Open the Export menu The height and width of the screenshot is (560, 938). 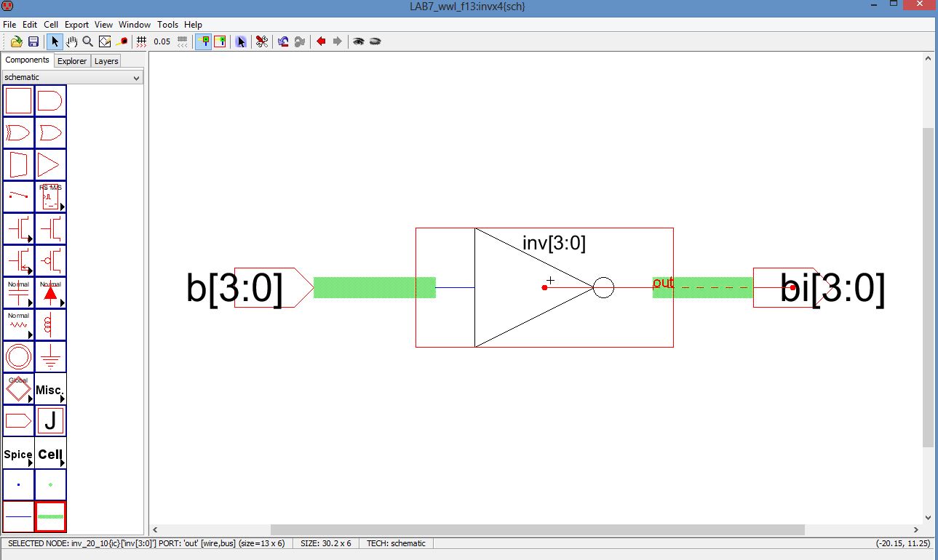[x=76, y=24]
